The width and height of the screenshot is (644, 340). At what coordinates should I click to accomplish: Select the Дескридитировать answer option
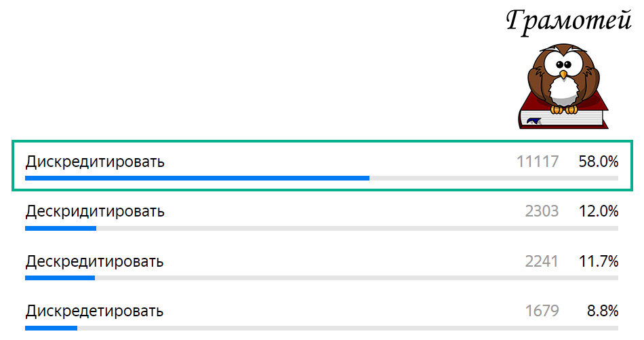point(95,212)
